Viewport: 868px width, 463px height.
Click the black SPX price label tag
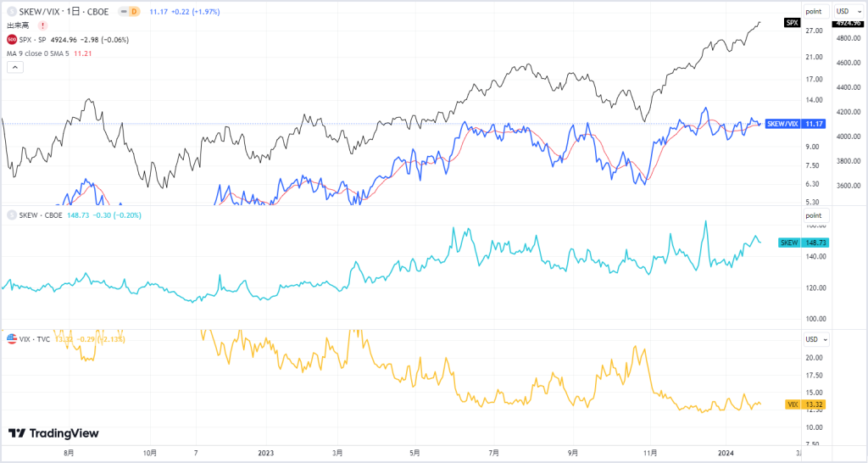793,23
